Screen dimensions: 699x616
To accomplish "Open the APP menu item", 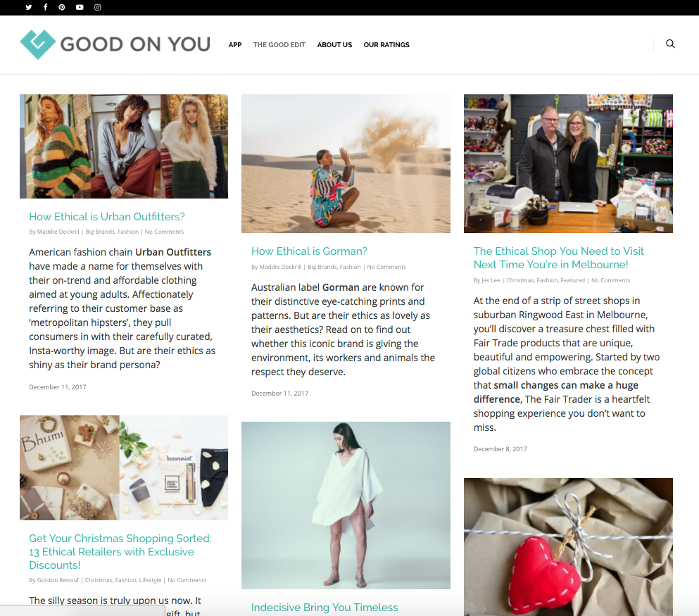I will click(x=235, y=44).
